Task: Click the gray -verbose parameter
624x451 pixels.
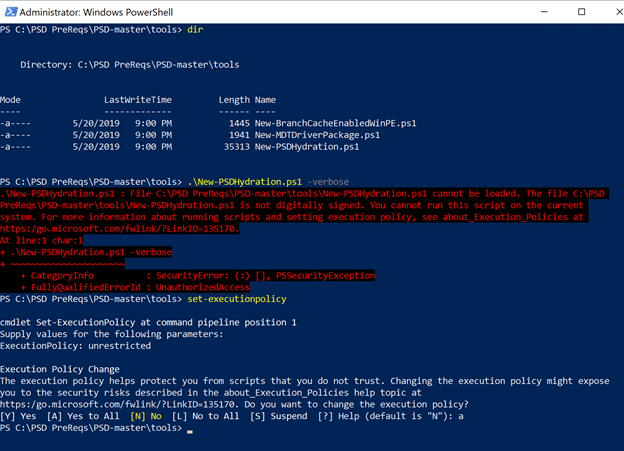Action: pyautogui.click(x=328, y=182)
